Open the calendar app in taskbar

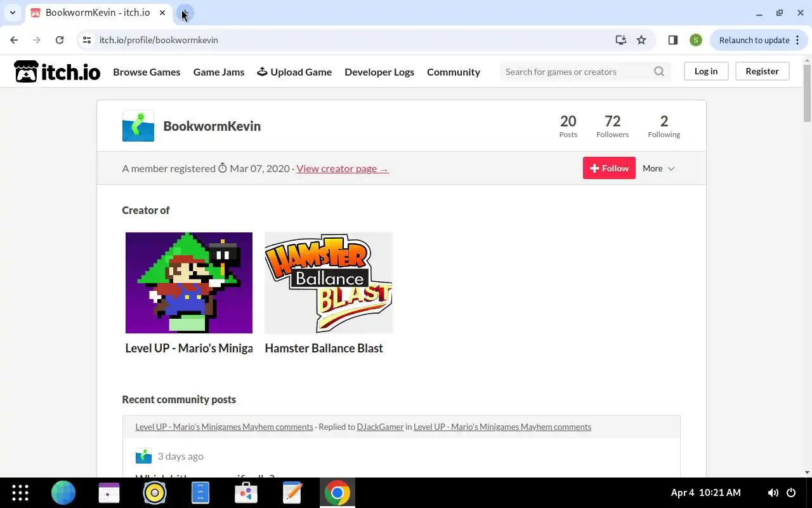(x=109, y=493)
